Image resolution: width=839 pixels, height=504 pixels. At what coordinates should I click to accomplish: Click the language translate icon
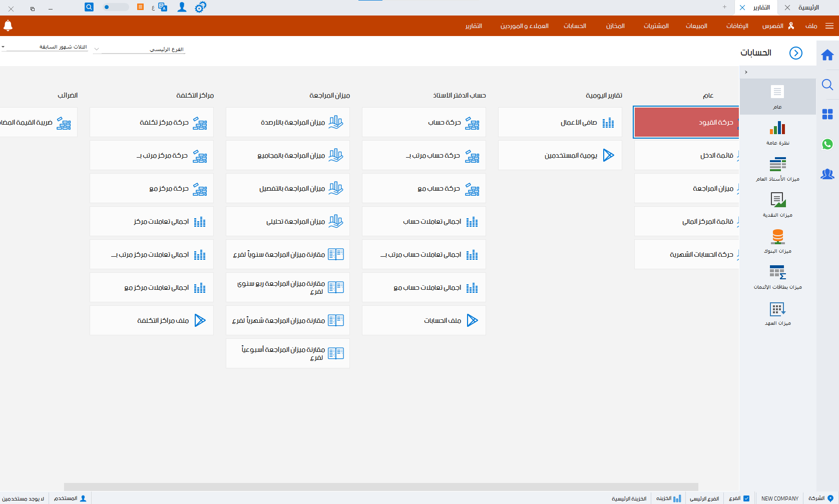(162, 7)
